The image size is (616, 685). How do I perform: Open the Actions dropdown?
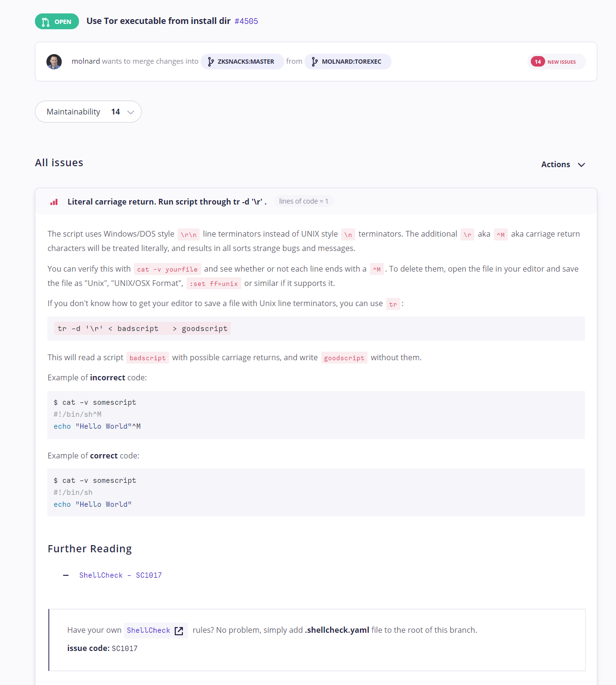click(x=563, y=164)
